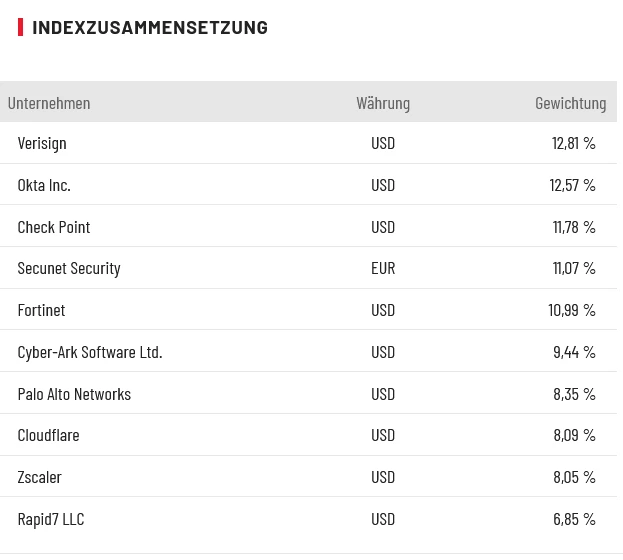The width and height of the screenshot is (623, 560).
Task: Select the 6,85 % weighting value
Action: tap(574, 519)
